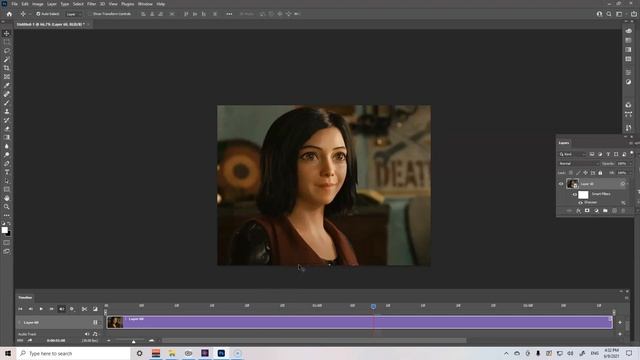This screenshot has height=360, width=640.
Task: Click the Split at Playhead scissors icon
Action: pos(84,309)
